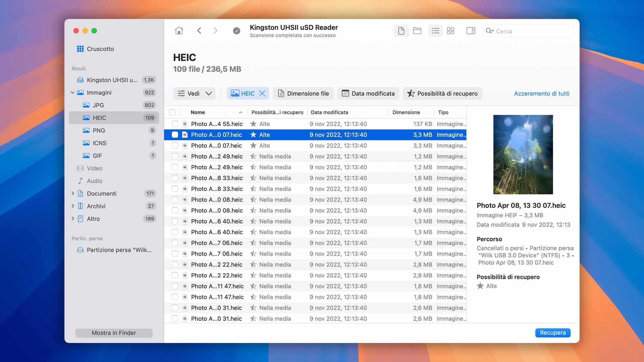Open the Vedi dropdown
This screenshot has width=644, height=362.
point(194,93)
